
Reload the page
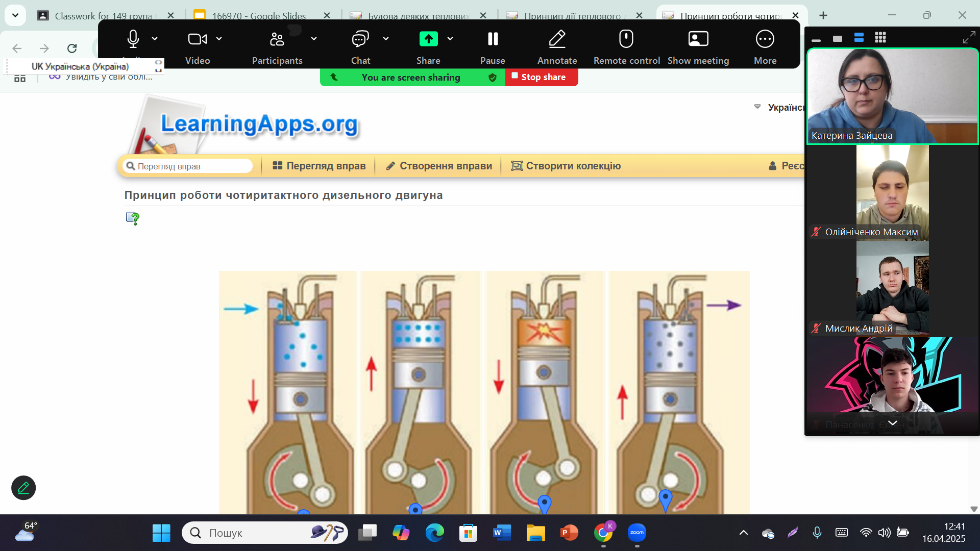click(x=72, y=48)
